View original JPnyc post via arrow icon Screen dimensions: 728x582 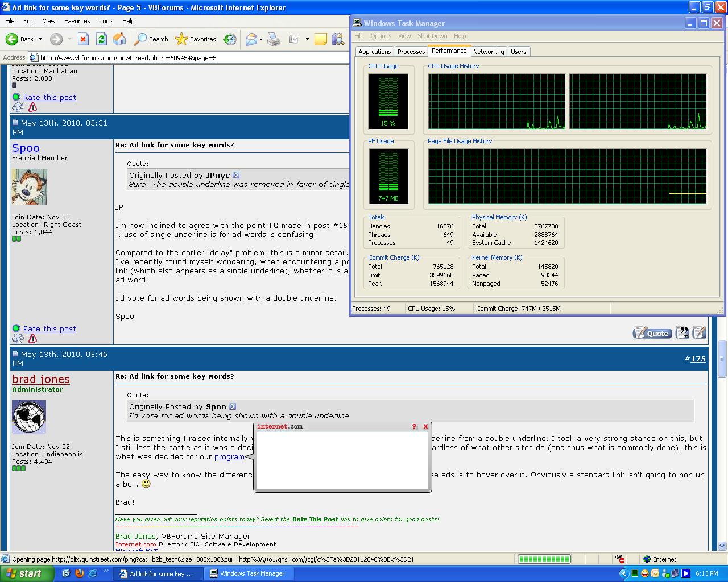tap(236, 175)
